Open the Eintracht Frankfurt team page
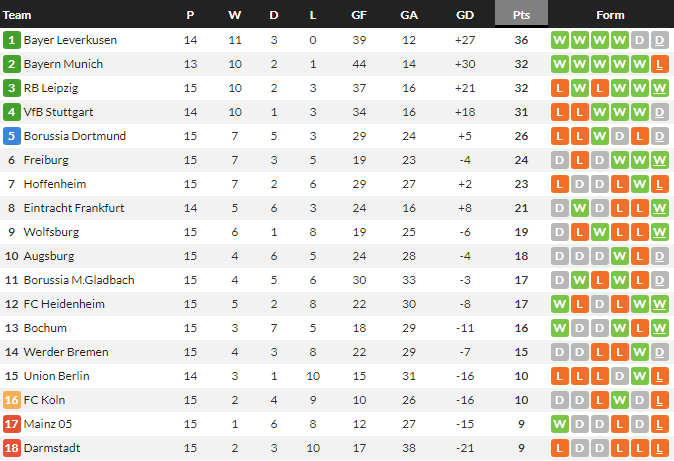 (x=73, y=208)
